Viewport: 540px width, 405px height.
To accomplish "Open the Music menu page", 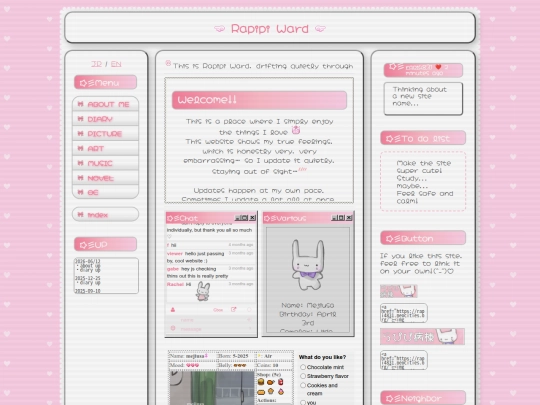I will 105,163.
